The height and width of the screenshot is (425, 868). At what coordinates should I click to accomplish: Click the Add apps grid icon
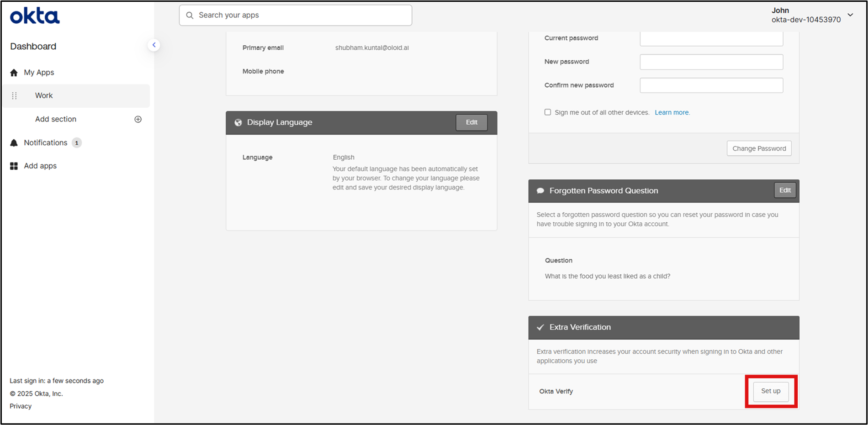pos(14,166)
